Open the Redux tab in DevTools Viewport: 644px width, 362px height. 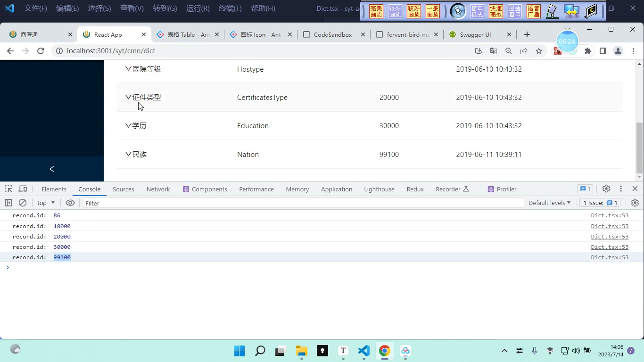(x=415, y=189)
